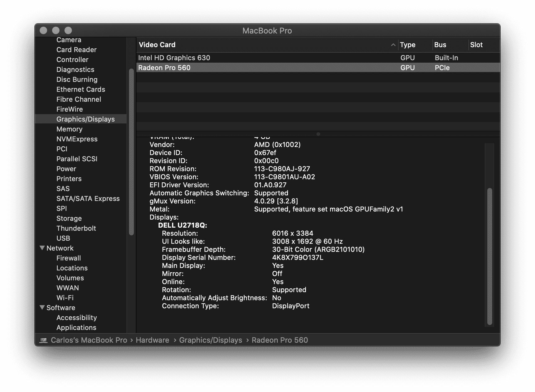Click the sidebar vertical scrollbar
This screenshot has width=535, height=392.
click(x=131, y=152)
